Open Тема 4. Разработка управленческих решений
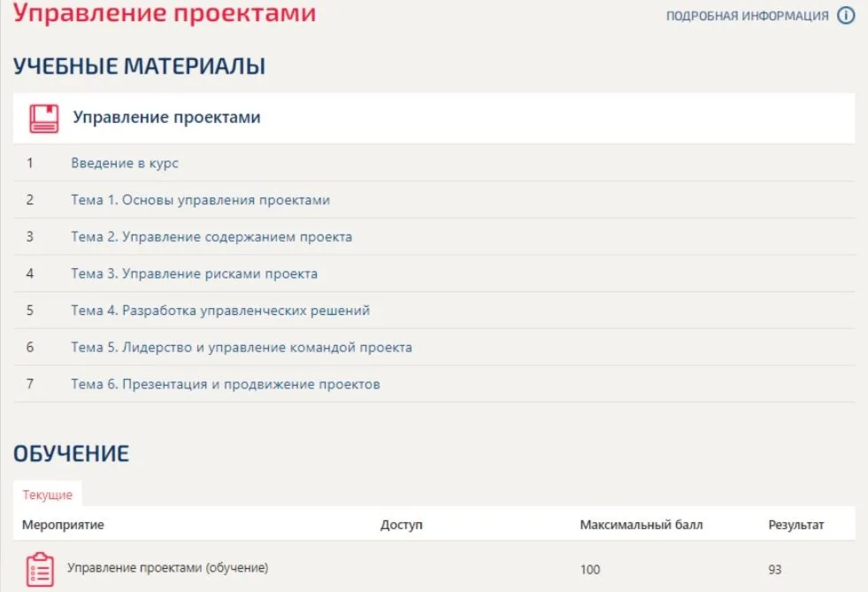868x592 pixels. tap(220, 311)
